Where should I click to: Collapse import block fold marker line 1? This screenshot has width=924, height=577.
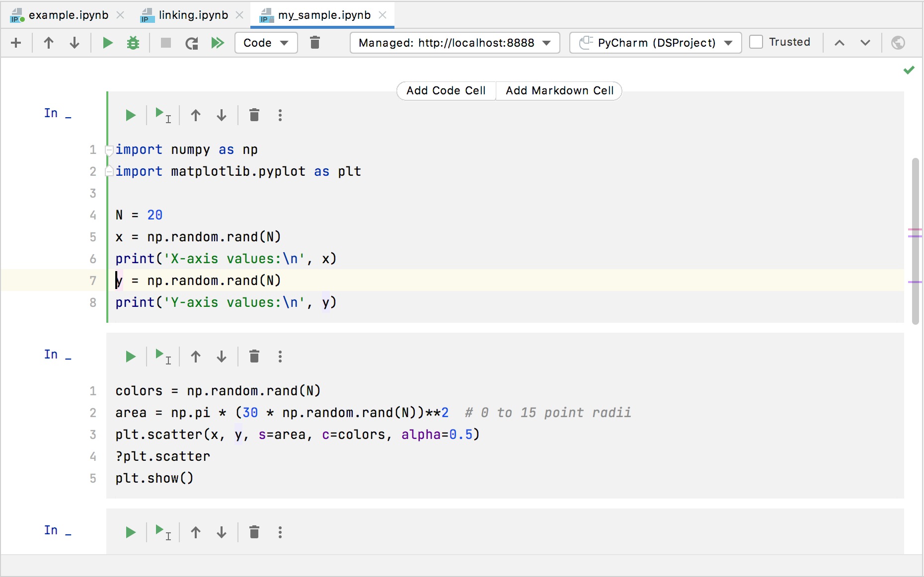(109, 149)
